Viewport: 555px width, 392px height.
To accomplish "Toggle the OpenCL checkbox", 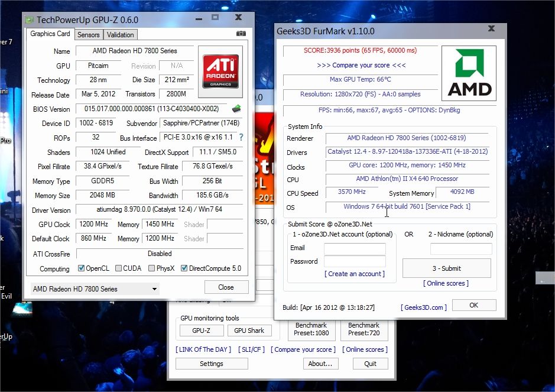I will [x=82, y=268].
